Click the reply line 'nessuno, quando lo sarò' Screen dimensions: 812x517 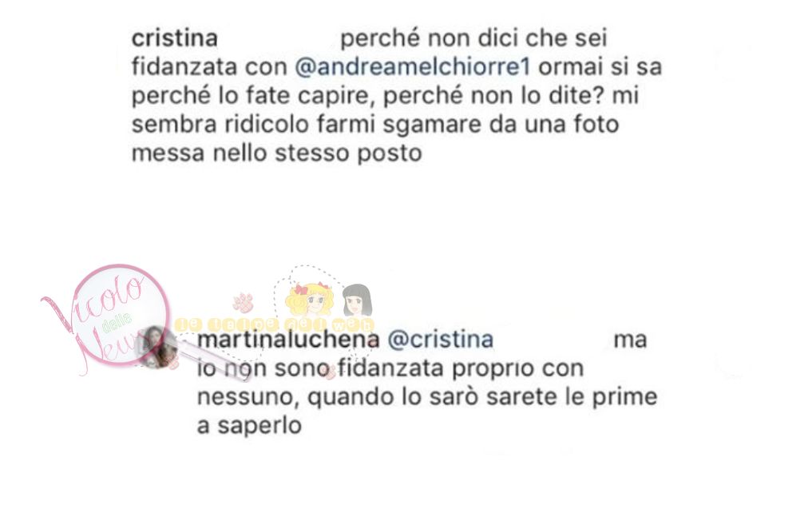(x=427, y=397)
